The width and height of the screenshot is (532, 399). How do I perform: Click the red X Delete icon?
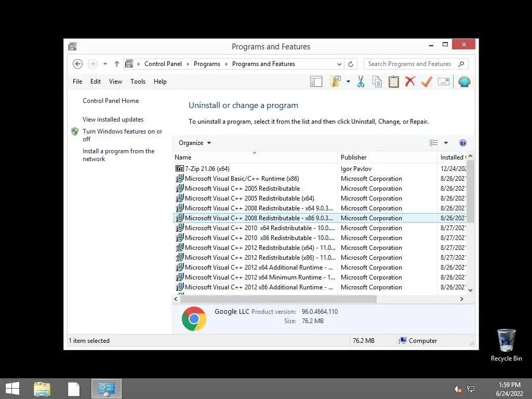pos(410,82)
